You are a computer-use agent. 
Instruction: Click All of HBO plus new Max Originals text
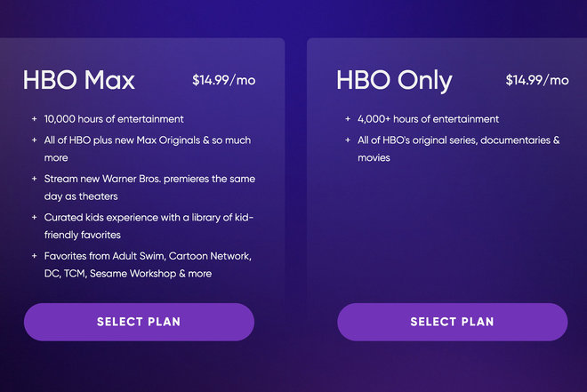[148, 148]
